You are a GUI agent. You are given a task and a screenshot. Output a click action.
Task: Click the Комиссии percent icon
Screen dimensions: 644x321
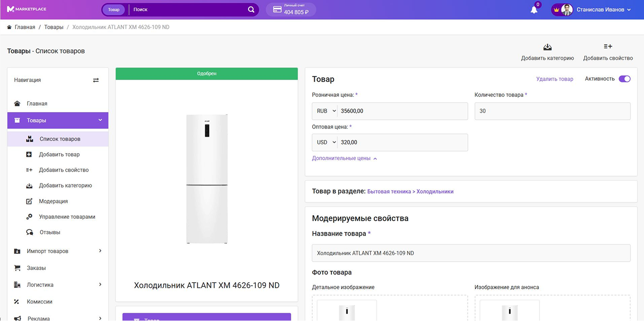[16, 302]
